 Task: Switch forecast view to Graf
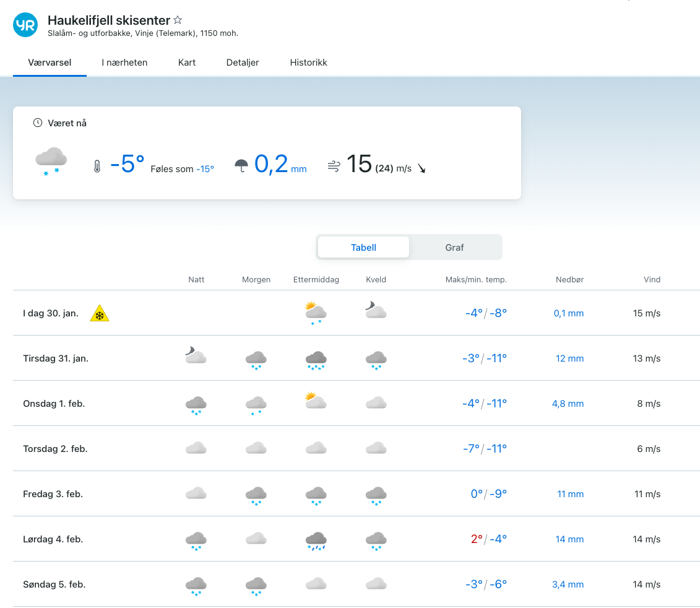point(454,247)
